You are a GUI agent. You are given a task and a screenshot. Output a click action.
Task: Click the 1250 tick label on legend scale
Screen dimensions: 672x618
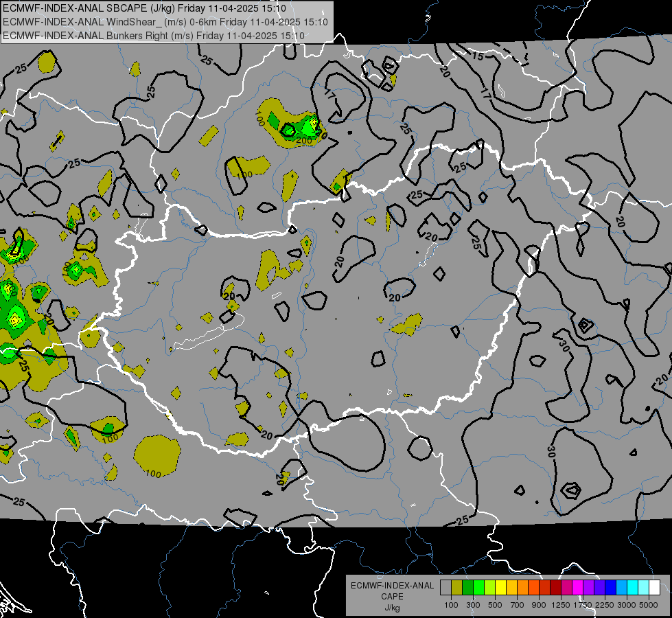click(561, 605)
